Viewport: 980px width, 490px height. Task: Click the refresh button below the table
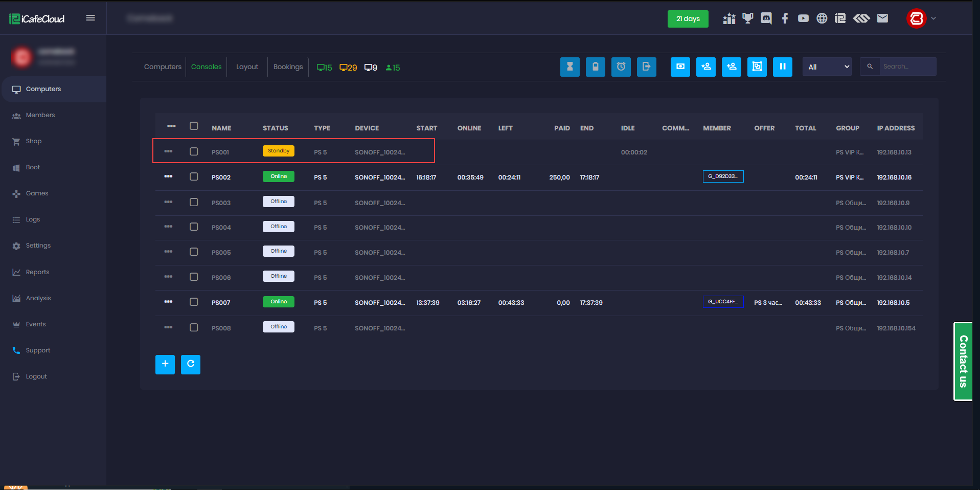click(190, 364)
